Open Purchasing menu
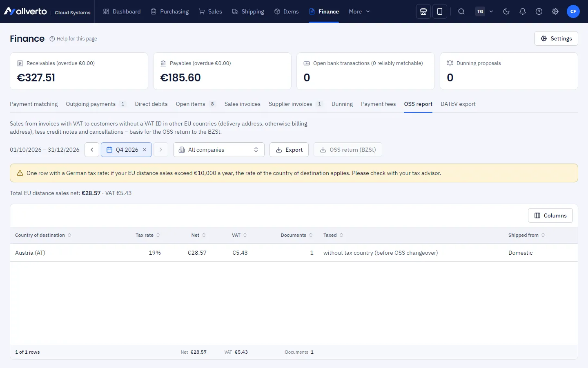 pos(169,11)
